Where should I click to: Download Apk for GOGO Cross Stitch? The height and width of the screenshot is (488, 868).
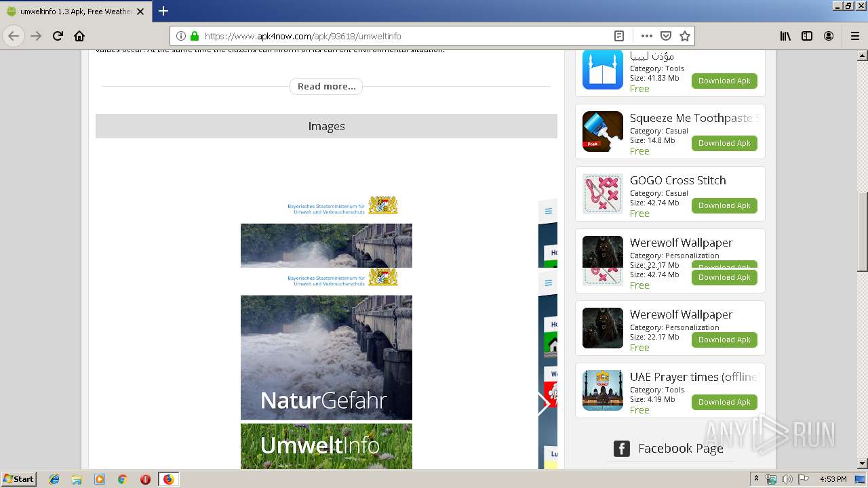pyautogui.click(x=724, y=205)
